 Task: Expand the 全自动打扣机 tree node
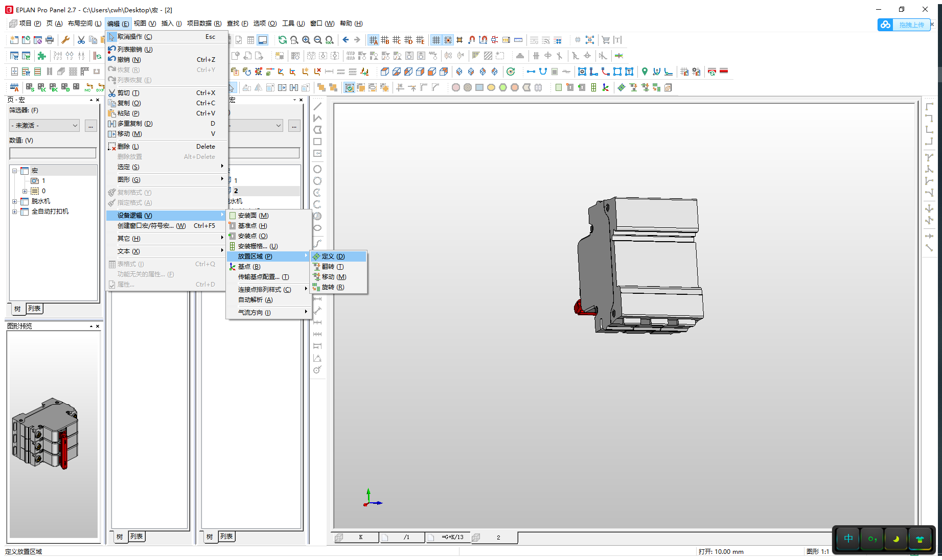(15, 212)
